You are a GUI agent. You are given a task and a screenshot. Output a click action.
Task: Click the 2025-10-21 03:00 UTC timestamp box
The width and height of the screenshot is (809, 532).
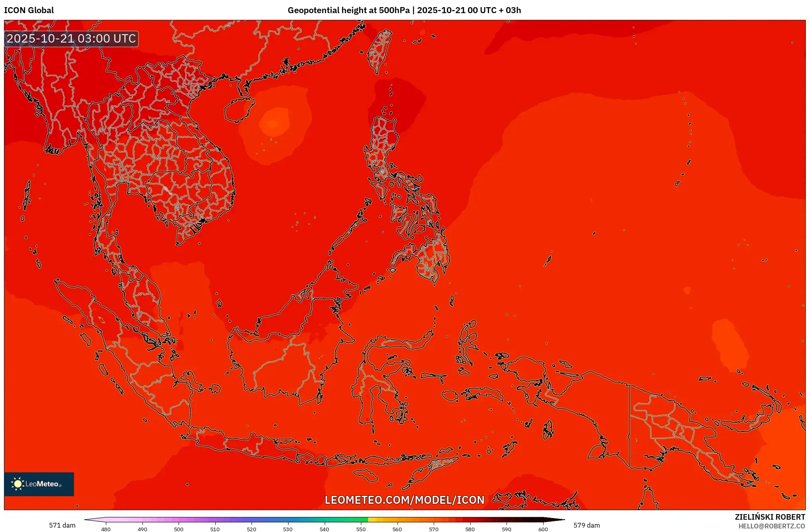(x=72, y=39)
